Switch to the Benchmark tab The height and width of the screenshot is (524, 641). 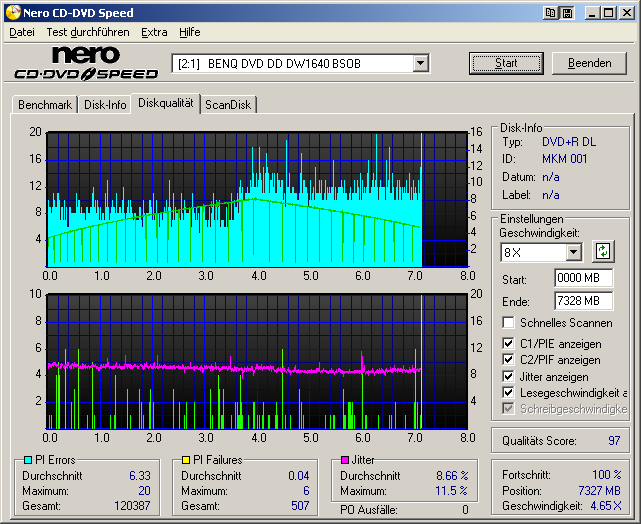tap(45, 105)
